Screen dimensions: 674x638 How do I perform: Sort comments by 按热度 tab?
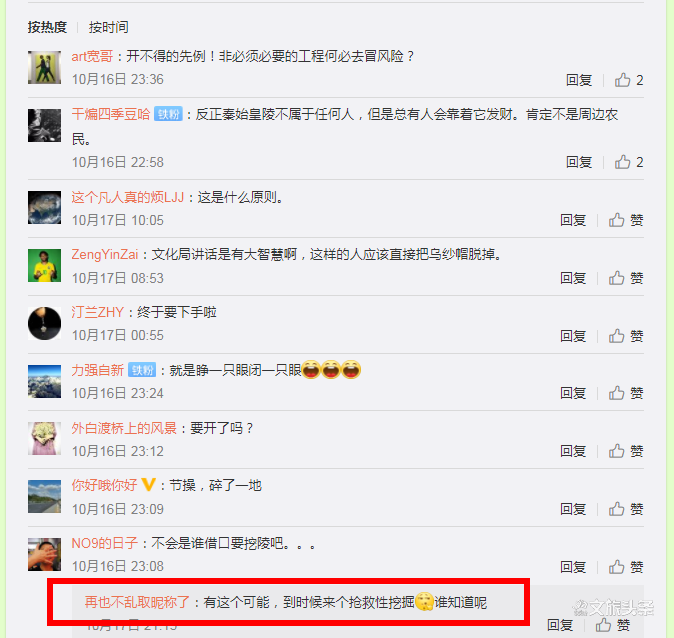tap(47, 27)
